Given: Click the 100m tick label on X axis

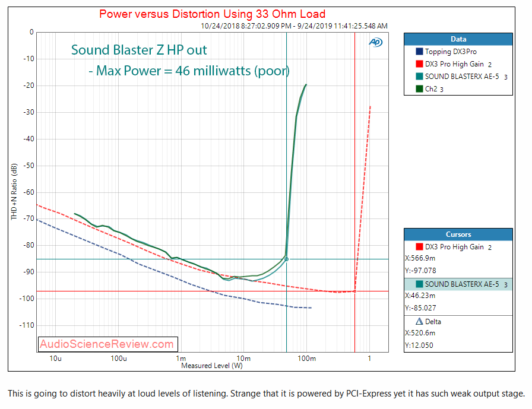Looking at the screenshot, I should tap(306, 359).
